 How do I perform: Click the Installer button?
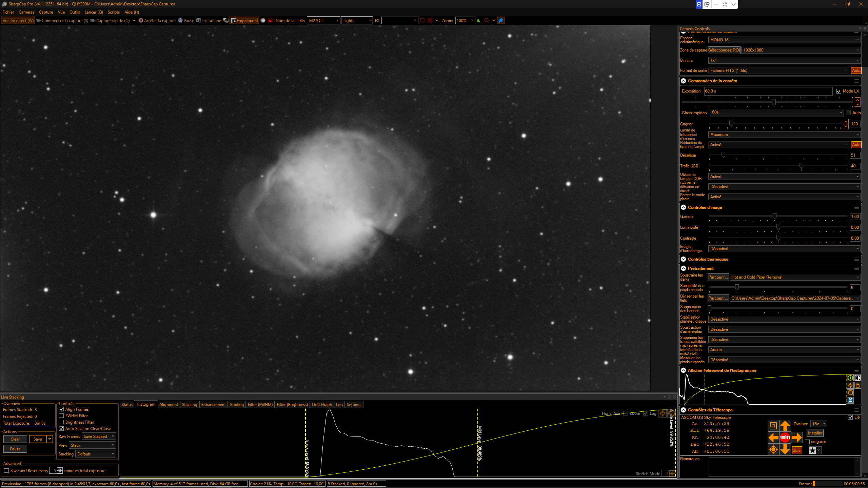[x=815, y=433]
